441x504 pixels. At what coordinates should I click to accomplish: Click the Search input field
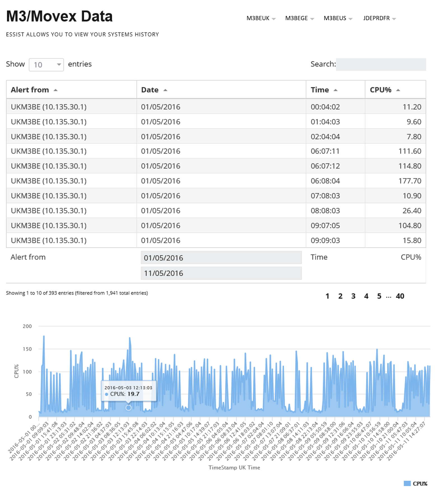tap(381, 64)
